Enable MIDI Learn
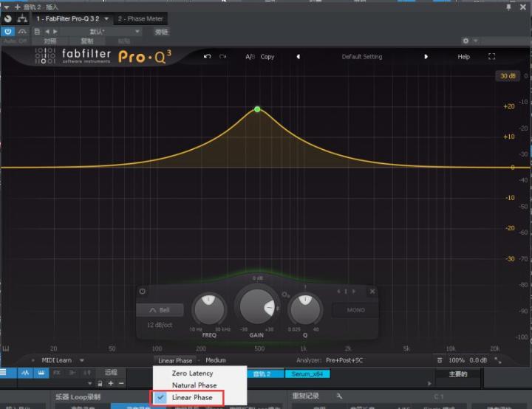Image resolution: width=532 pixels, height=409 pixels. click(x=56, y=360)
